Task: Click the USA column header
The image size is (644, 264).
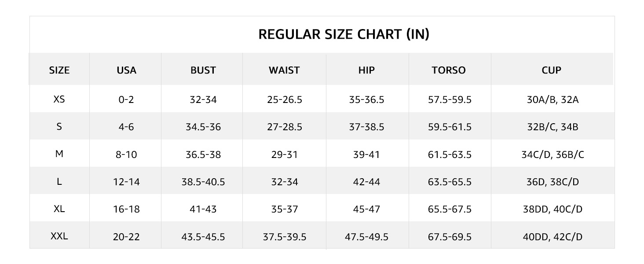Action: click(126, 70)
